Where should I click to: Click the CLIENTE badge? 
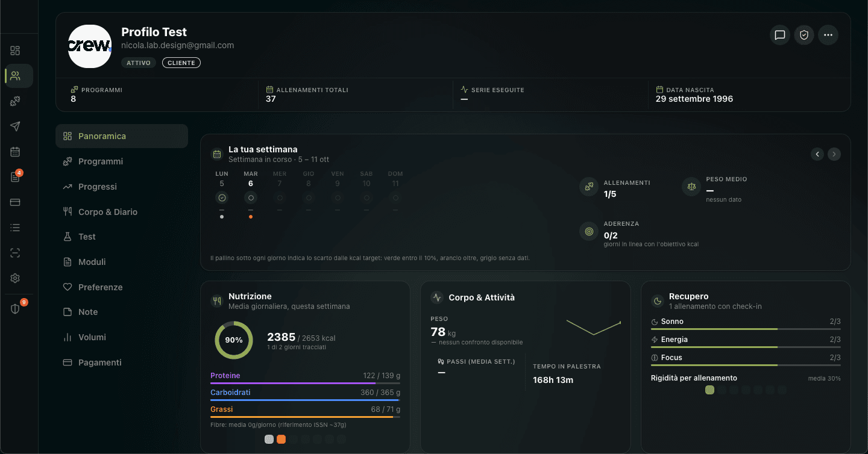click(181, 63)
